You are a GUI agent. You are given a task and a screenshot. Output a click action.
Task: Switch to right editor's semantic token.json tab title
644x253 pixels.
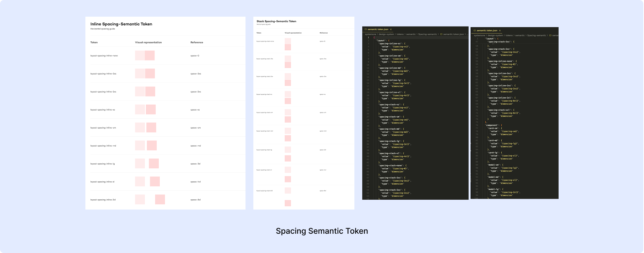tap(487, 30)
